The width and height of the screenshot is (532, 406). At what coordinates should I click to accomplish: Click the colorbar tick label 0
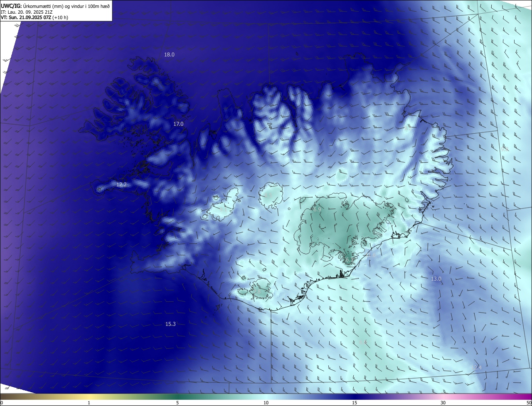pos(2,403)
